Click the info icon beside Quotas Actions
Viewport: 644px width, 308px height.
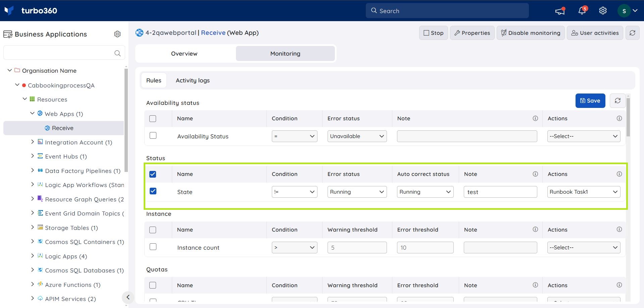pos(619,285)
